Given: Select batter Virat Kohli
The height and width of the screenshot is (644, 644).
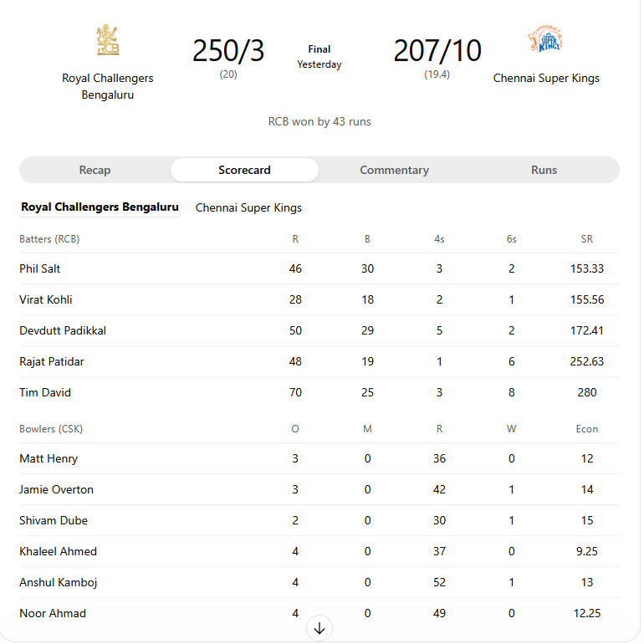Looking at the screenshot, I should tap(46, 299).
